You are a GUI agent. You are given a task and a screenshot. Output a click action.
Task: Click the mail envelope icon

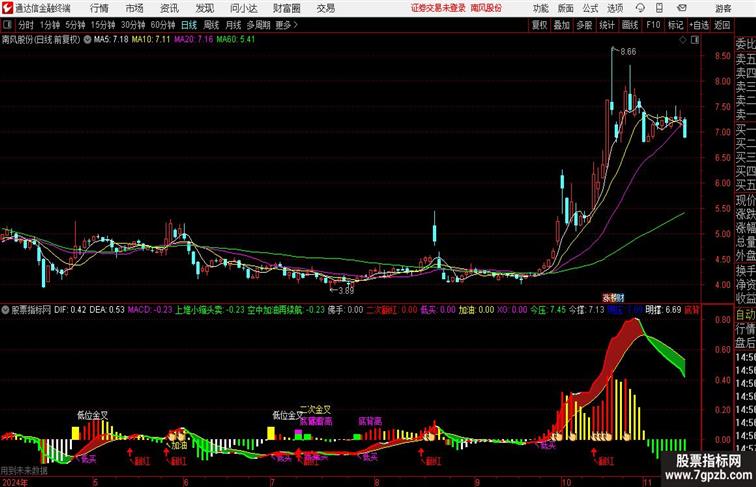pyautogui.click(x=682, y=8)
